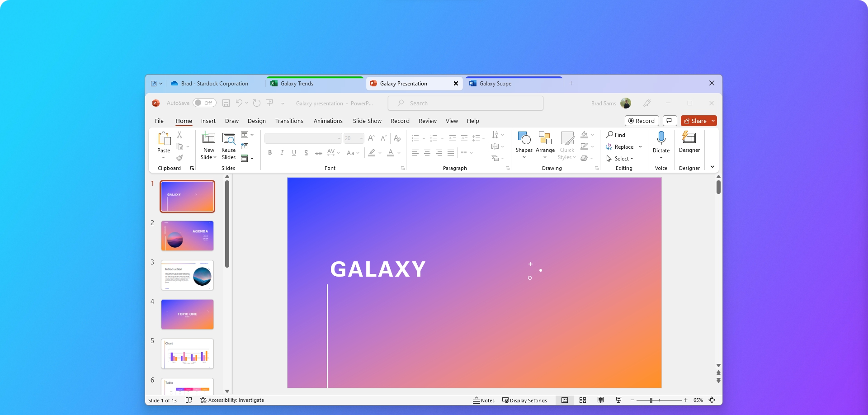Click the zoom slider in the status bar
The height and width of the screenshot is (415, 868).
[x=659, y=400]
